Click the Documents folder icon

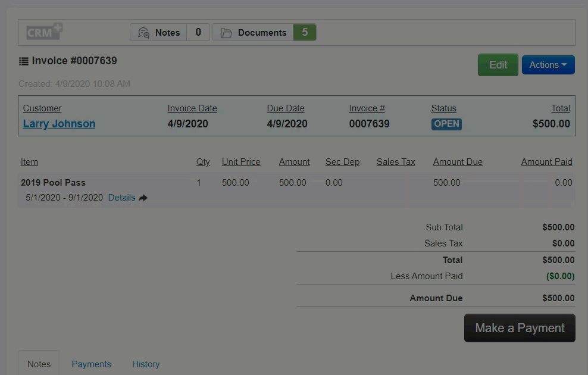tap(226, 33)
